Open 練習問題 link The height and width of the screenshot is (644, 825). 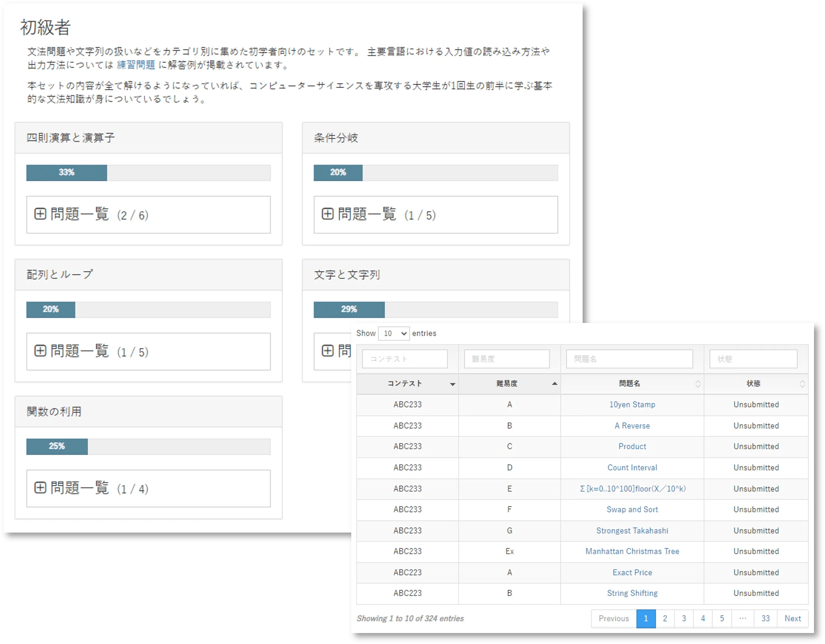click(136, 65)
